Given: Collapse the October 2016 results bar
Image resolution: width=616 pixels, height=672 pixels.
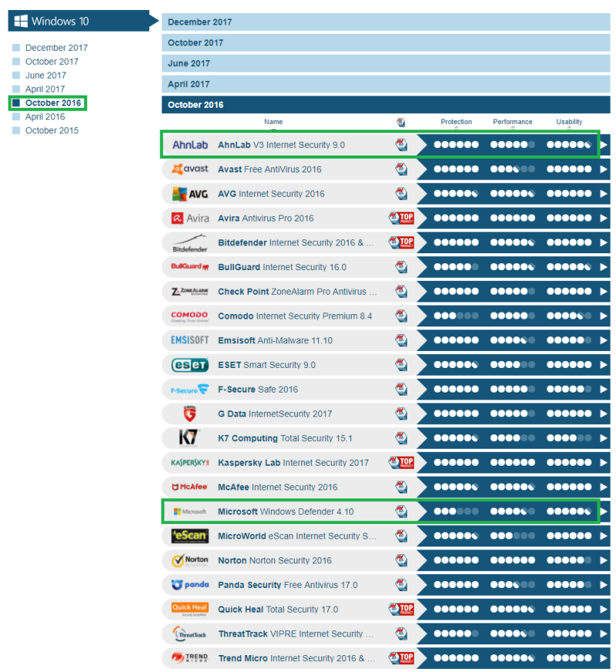Looking at the screenshot, I should click(386, 105).
